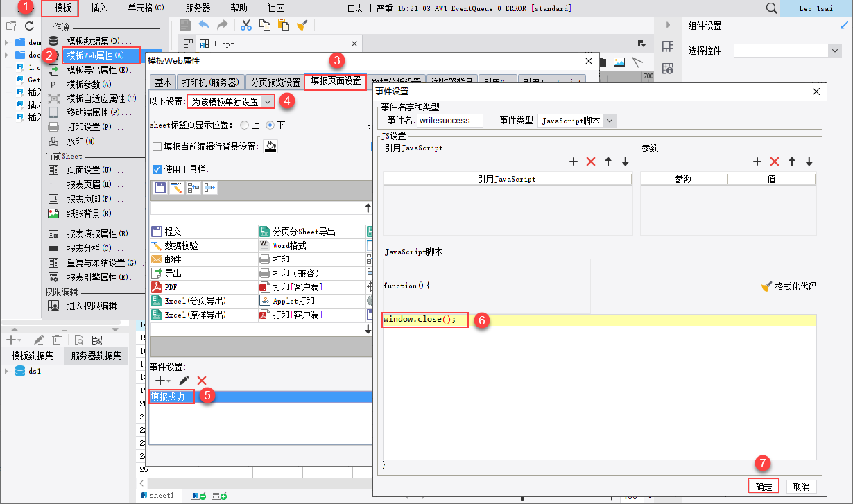Click the submit icon in the configured toolbar

[160, 188]
